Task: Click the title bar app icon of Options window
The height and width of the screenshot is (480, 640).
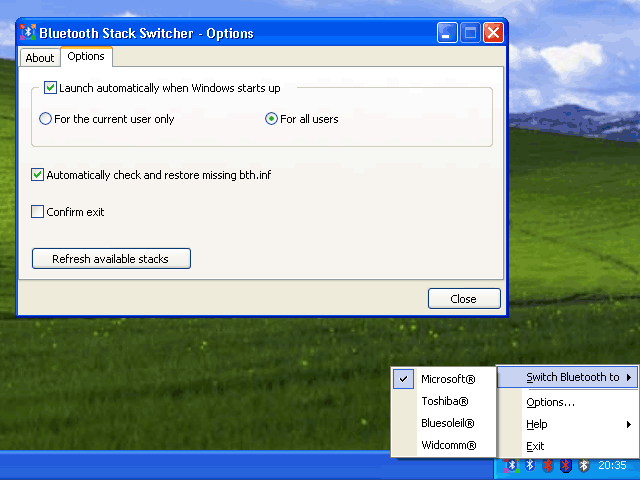Action: 28,33
